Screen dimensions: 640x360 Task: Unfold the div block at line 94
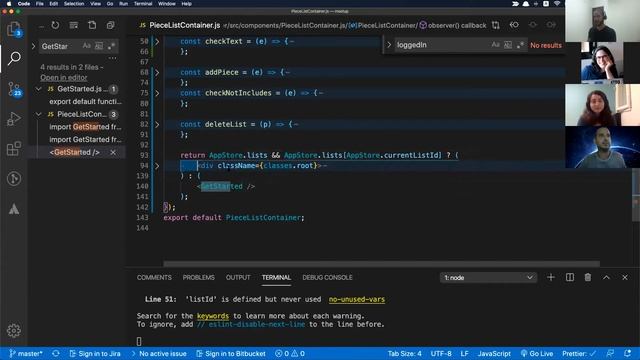click(157, 166)
